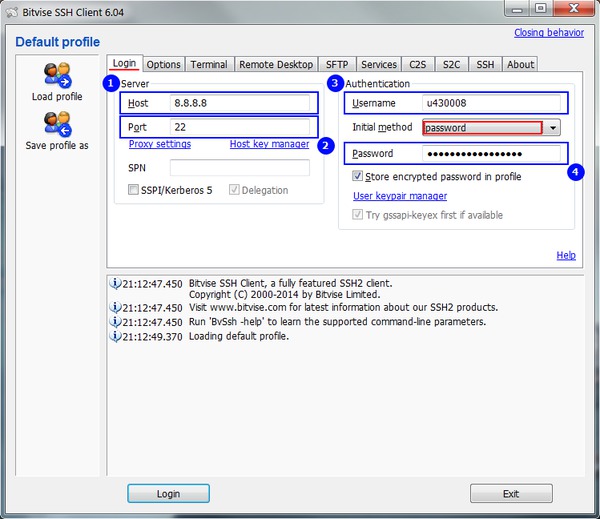Enable the SSPI/Kerberos 5 checkbox
The image size is (600, 519).
tap(134, 190)
